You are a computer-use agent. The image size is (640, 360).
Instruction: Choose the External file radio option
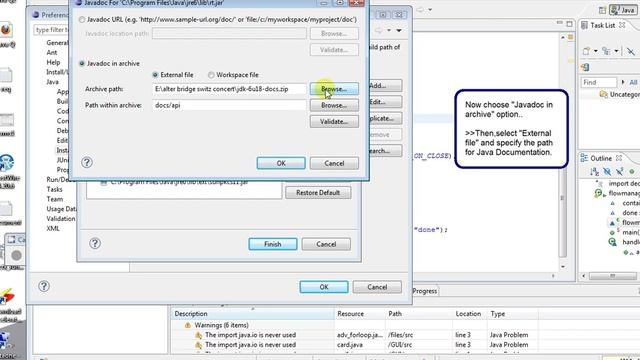pyautogui.click(x=155, y=75)
